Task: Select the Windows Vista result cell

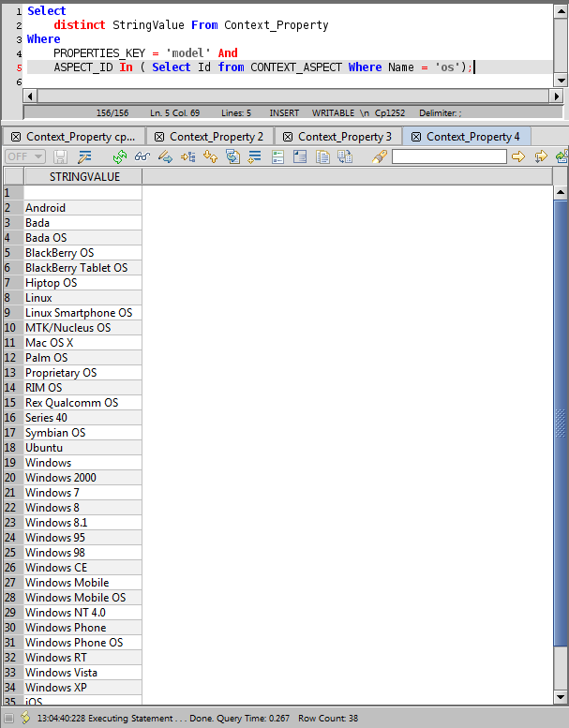Action: pos(82,673)
